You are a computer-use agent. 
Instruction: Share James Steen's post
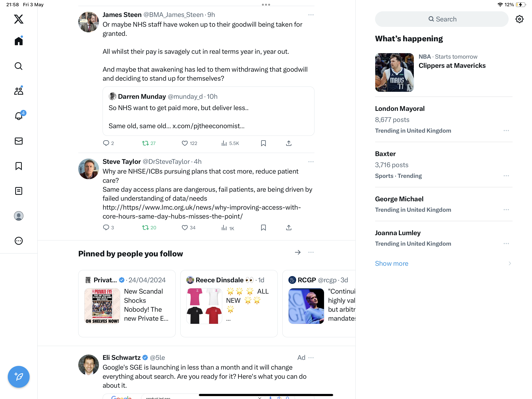click(289, 143)
